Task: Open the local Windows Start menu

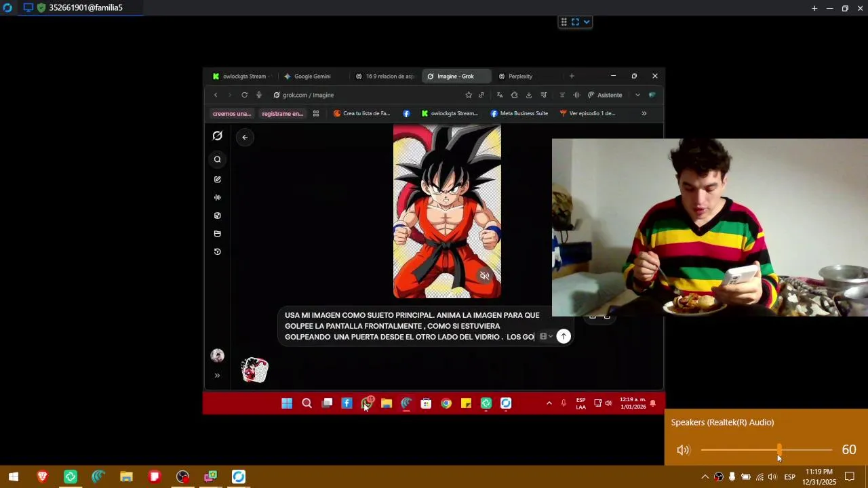Action: (13, 476)
